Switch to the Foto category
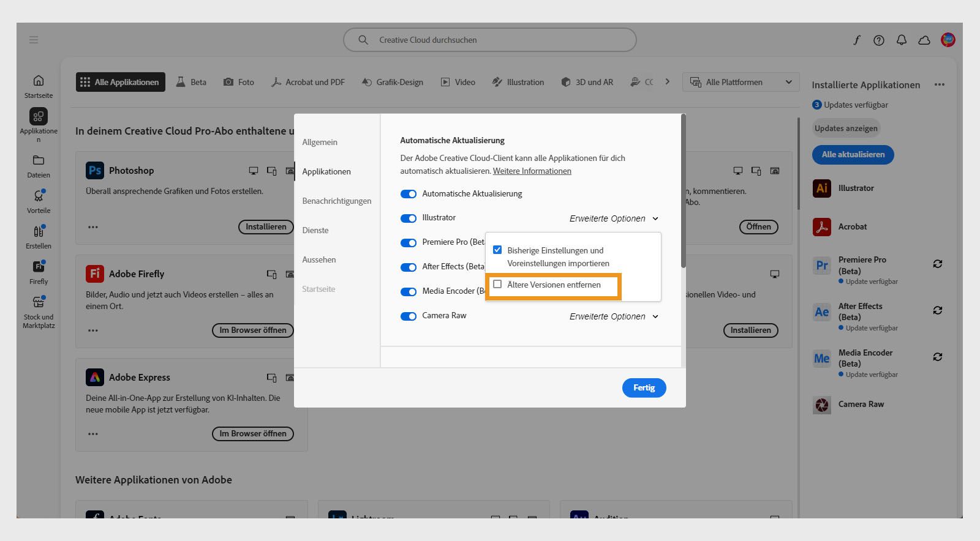980x541 pixels. coord(239,82)
